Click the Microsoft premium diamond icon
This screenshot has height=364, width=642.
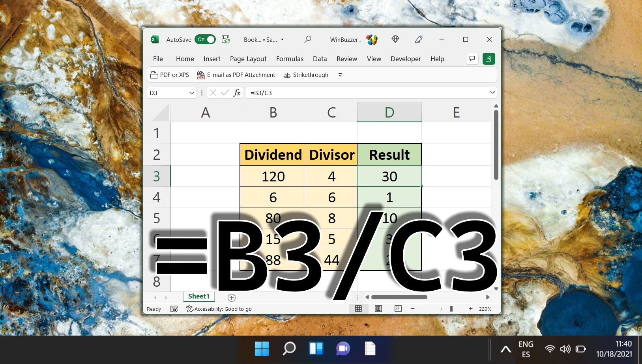coord(395,39)
